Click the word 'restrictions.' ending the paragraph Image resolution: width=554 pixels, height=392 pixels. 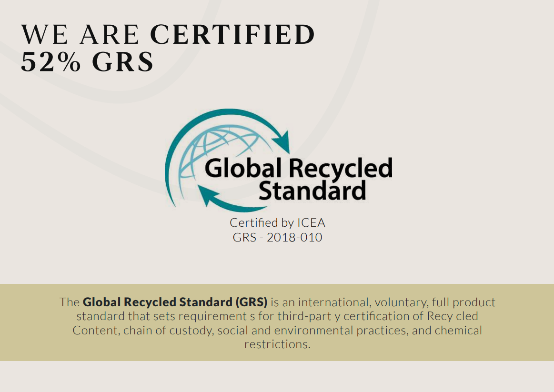coord(277,344)
